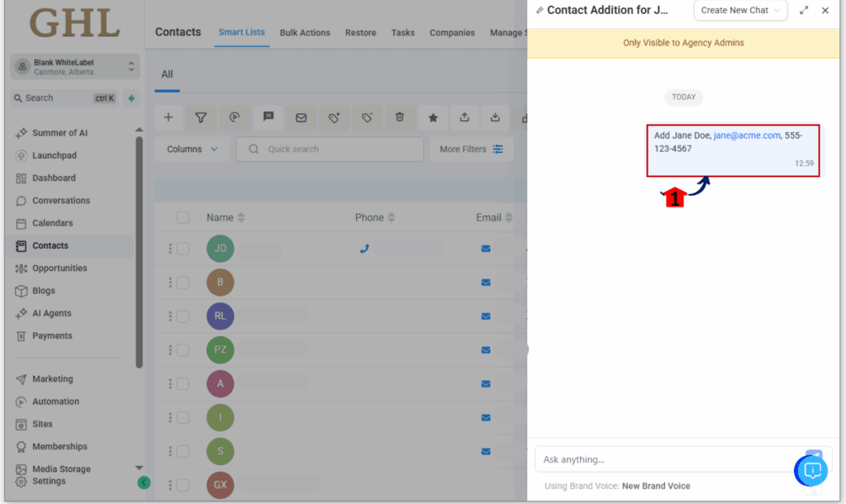The height and width of the screenshot is (504, 846).
Task: Click the sidebar vertical scrollbar
Action: pos(139,252)
